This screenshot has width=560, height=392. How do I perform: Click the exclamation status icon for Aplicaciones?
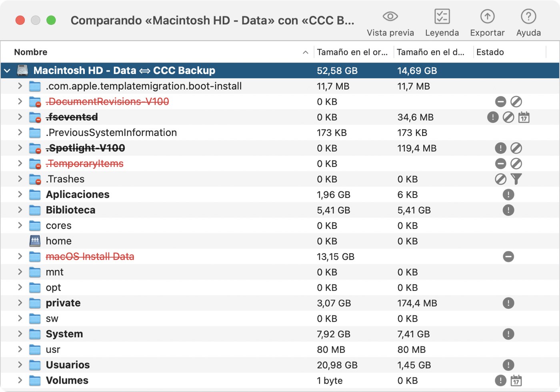508,194
